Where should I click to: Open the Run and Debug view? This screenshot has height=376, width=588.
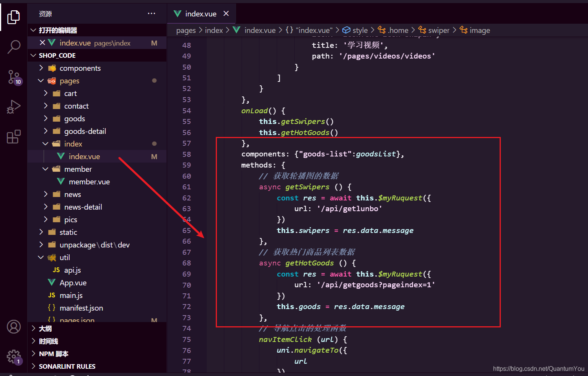point(14,107)
